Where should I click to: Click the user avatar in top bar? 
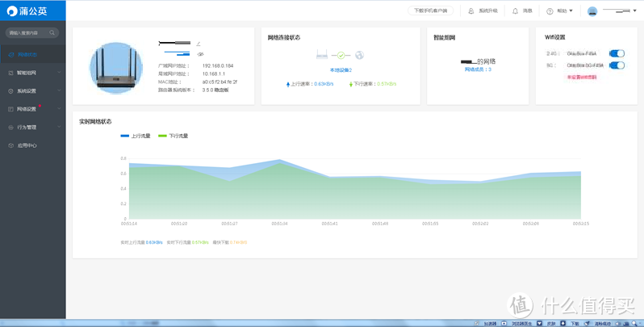pos(592,11)
